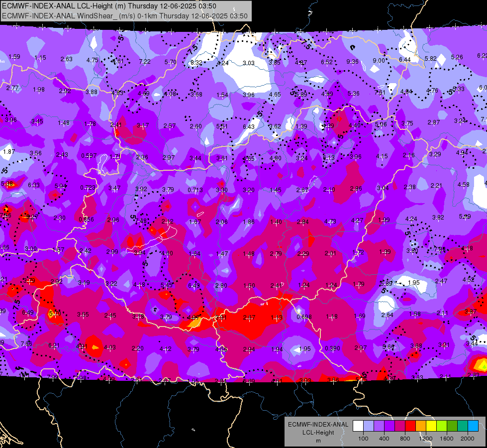Click the grid value 7.48
This screenshot has width=487, height=448.
[141, 221]
